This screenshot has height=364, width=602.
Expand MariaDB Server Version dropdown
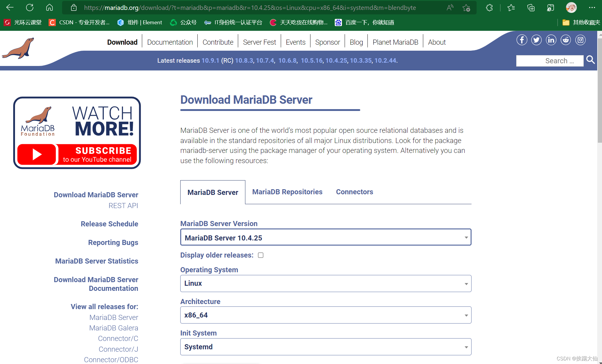325,237
